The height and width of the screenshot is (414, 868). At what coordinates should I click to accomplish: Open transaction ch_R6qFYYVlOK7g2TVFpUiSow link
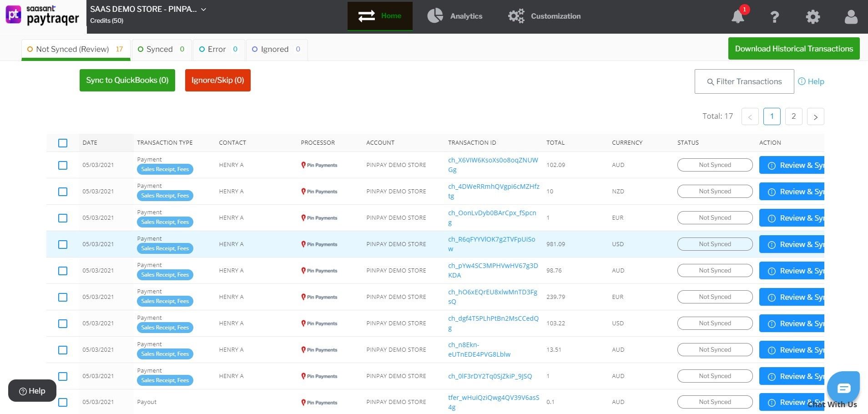[492, 244]
